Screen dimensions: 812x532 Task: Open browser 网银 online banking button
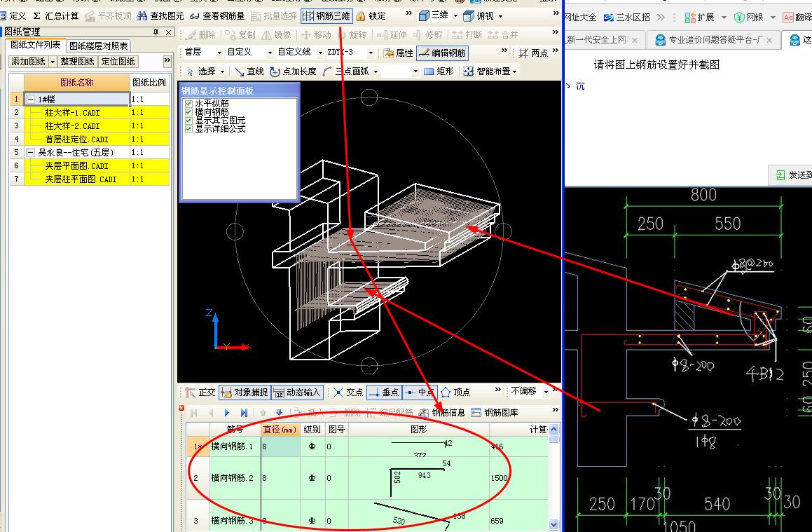coord(749,17)
